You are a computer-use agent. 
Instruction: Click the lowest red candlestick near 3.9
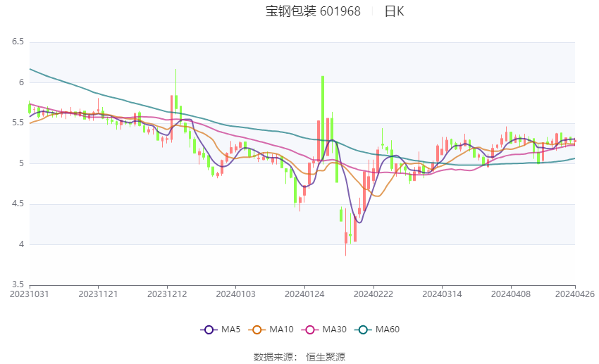pyautogui.click(x=346, y=237)
